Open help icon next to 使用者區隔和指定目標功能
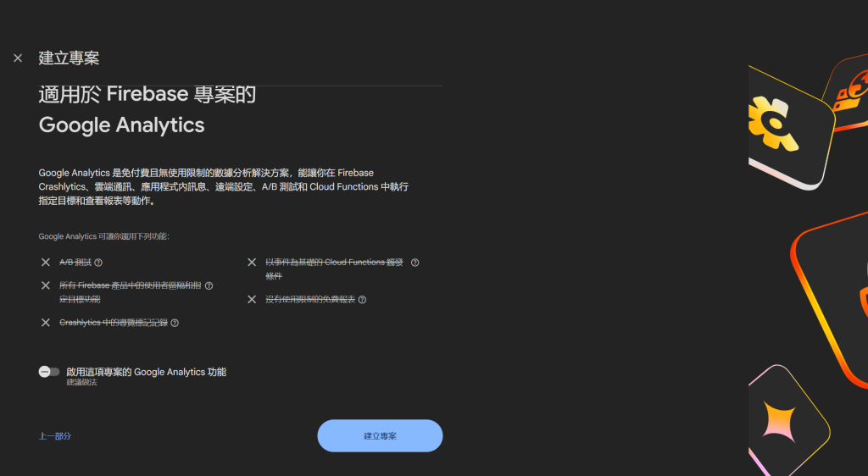The height and width of the screenshot is (476, 868). point(209,285)
